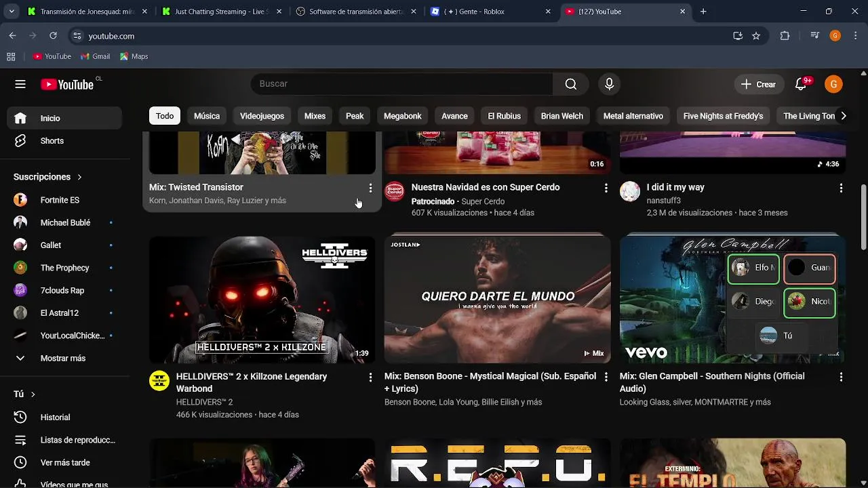Open HELLDIVERS 2 x Killzone thumbnail
868x488 pixels.
(x=262, y=299)
